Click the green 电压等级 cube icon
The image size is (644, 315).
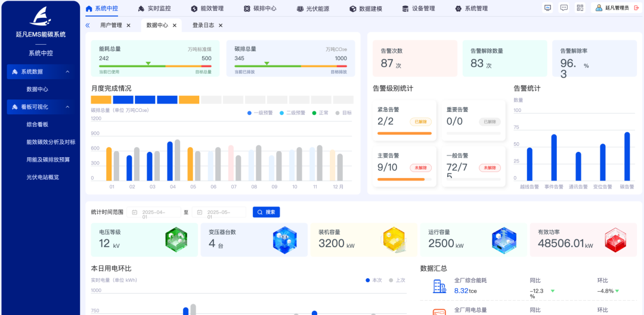point(176,239)
